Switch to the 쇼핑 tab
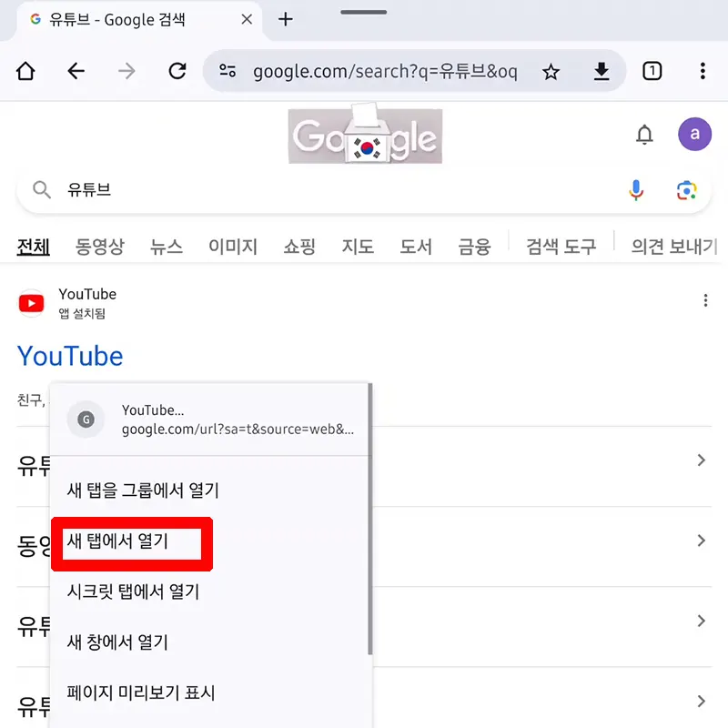728x728 pixels. [x=299, y=246]
